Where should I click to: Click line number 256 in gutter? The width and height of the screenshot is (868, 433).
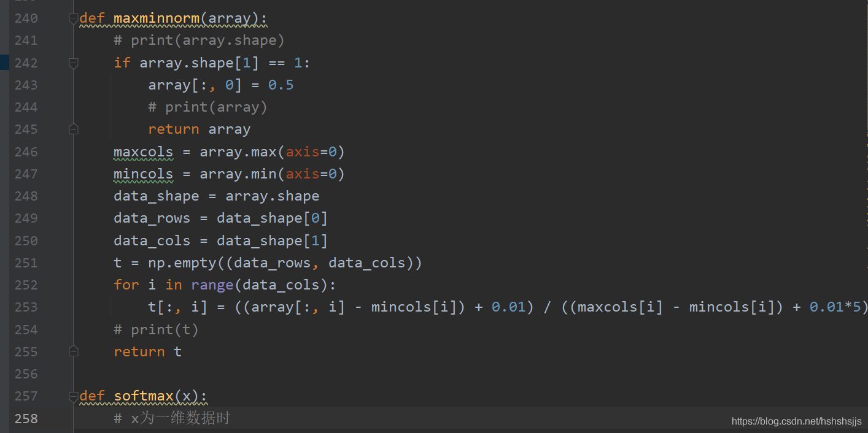(x=26, y=374)
